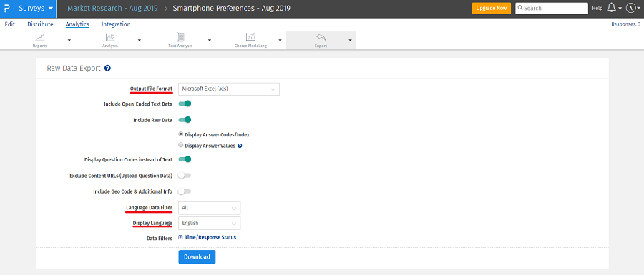644x275 pixels.
Task: Toggle Include Geo Code & Additional Info
Action: 185,191
